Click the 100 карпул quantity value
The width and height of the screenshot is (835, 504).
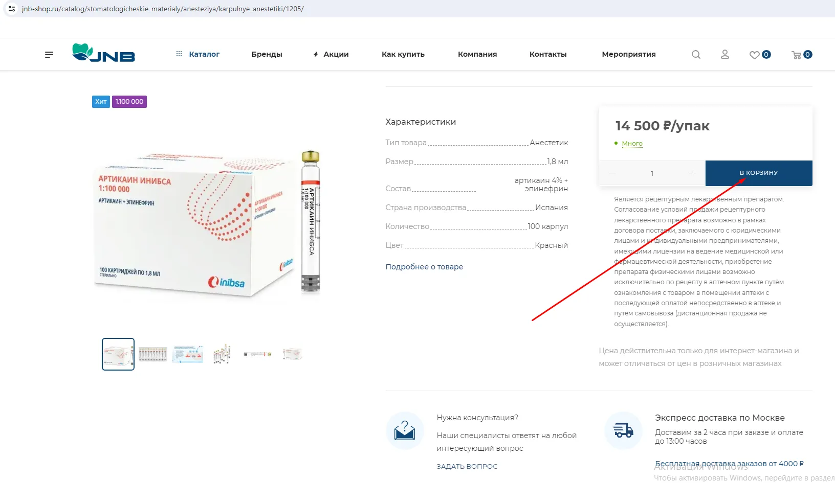tap(548, 226)
